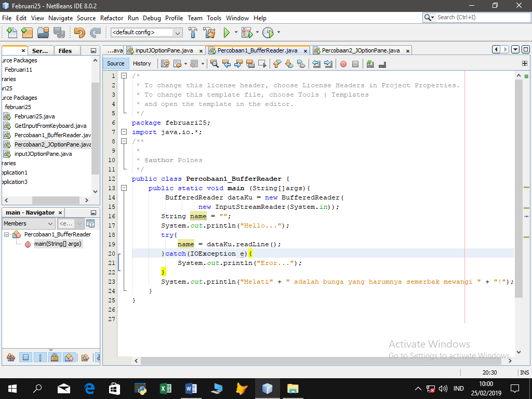Undo last edit with the Undo icon

79,32
